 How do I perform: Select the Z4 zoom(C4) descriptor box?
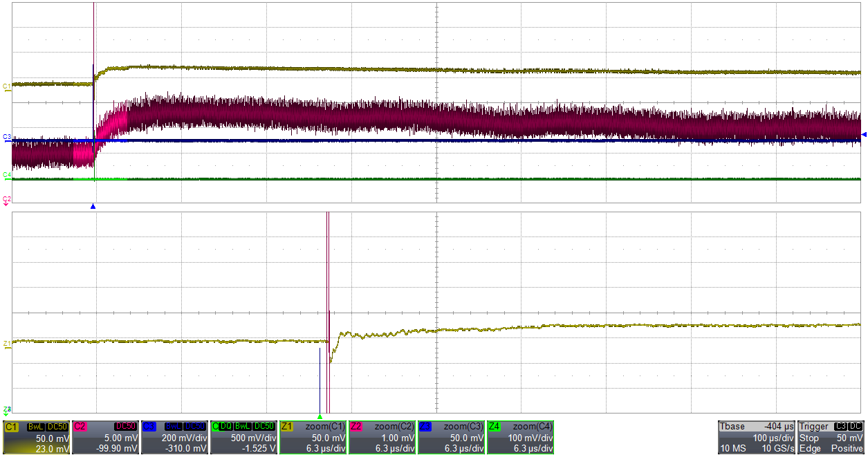point(520,437)
